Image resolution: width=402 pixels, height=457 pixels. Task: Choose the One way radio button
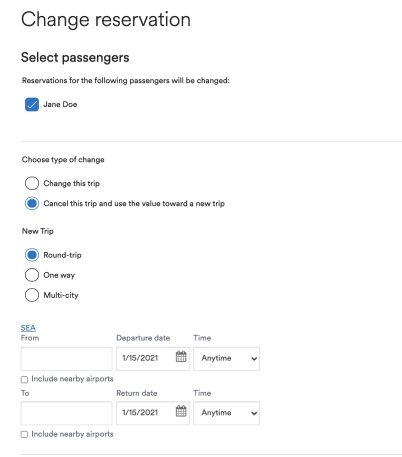[32, 275]
